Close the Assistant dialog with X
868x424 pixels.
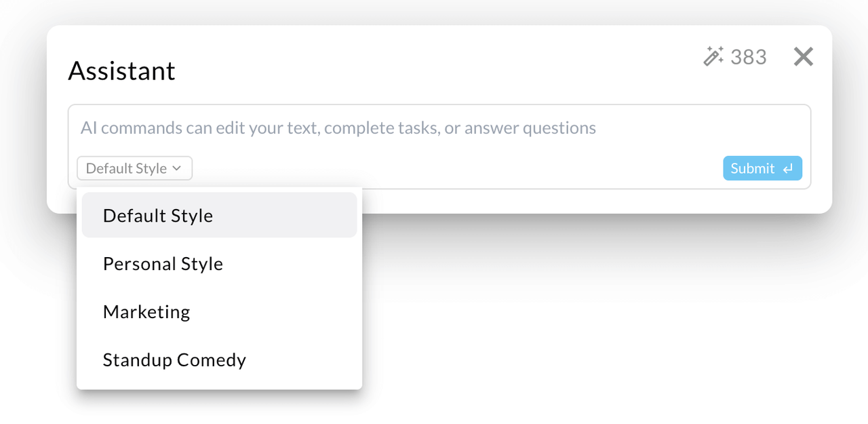[803, 57]
